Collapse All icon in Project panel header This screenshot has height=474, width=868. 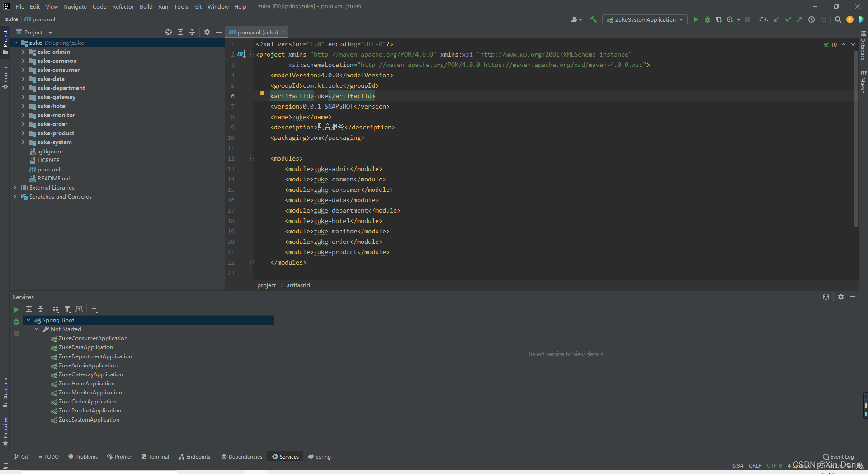pyautogui.click(x=192, y=32)
